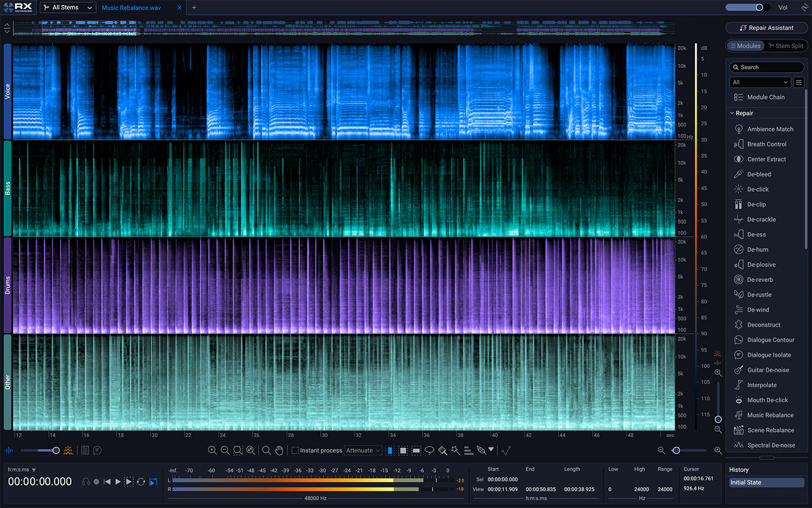The image size is (812, 508).
Task: Open the De-hum module
Action: [757, 250]
